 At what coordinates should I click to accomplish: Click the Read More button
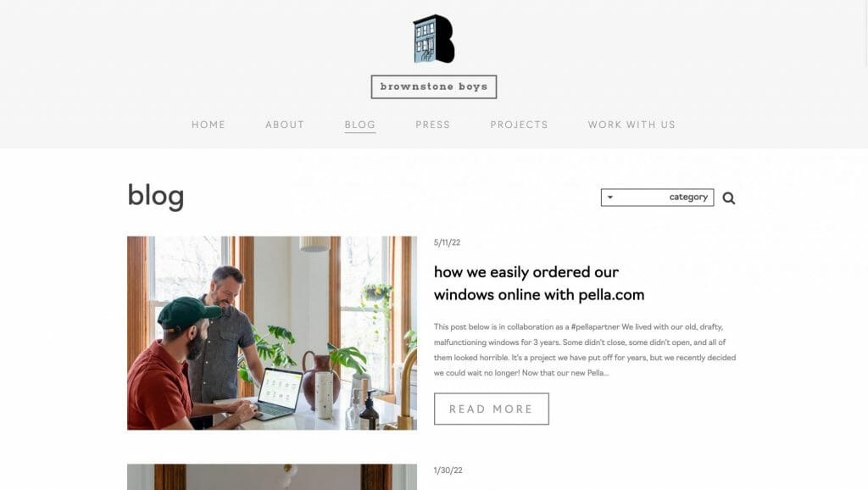coord(491,409)
